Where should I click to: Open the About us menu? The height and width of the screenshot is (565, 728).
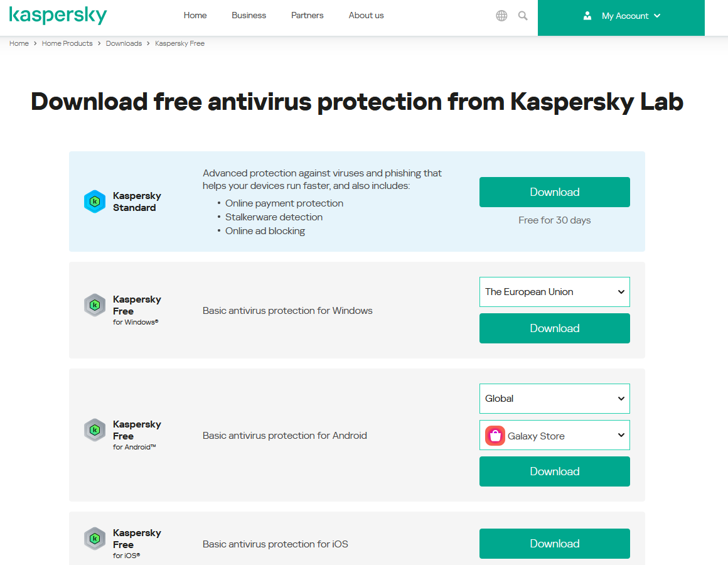(x=367, y=15)
